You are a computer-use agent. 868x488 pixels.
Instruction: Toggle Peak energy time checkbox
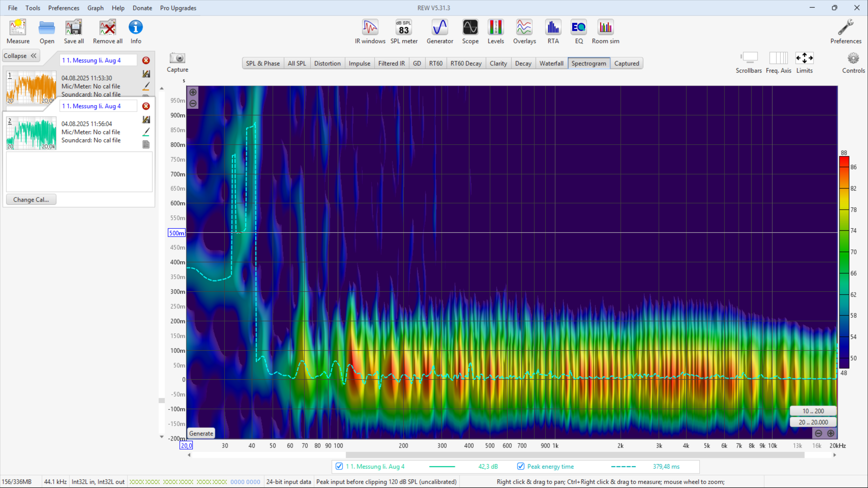coord(521,466)
